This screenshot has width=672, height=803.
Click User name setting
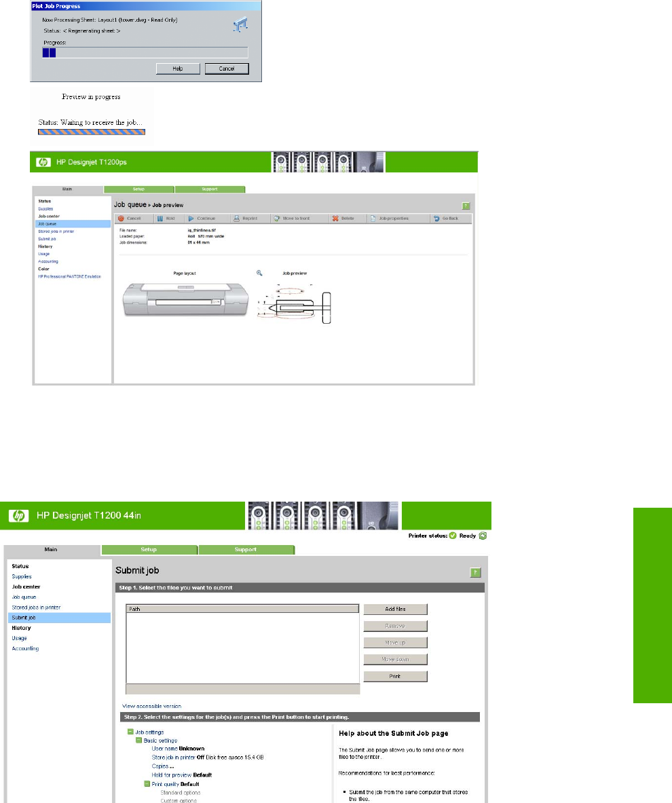click(179, 749)
